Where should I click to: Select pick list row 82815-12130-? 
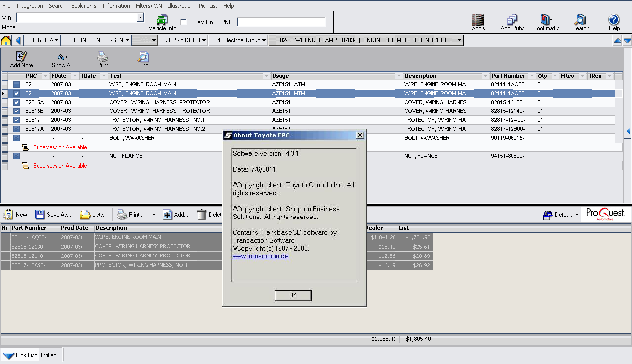pos(216,247)
